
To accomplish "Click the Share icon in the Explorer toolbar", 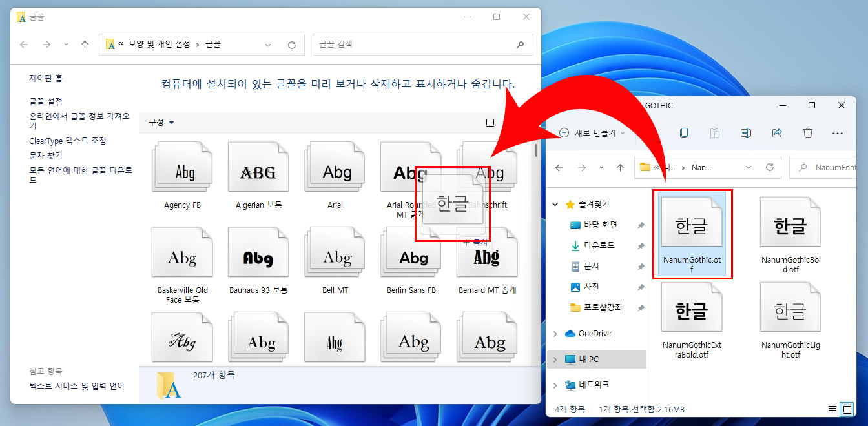I will [x=777, y=133].
